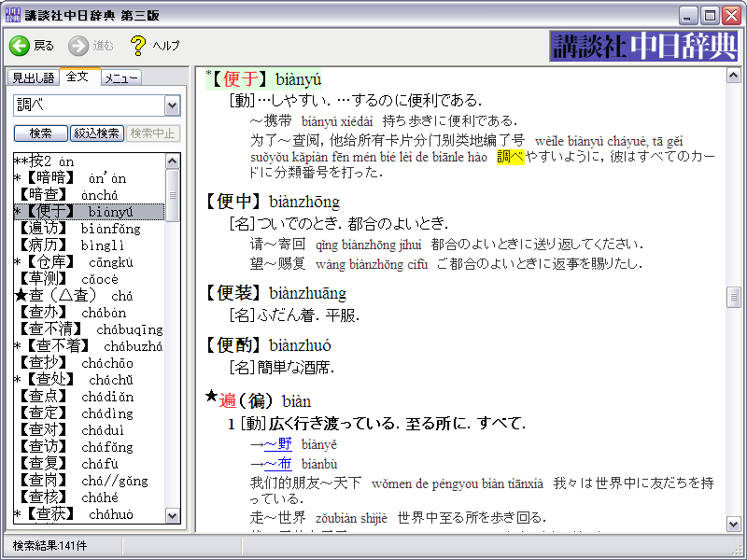Click the headword 【便中】 biànzhōng
The image size is (747, 560).
point(272,202)
